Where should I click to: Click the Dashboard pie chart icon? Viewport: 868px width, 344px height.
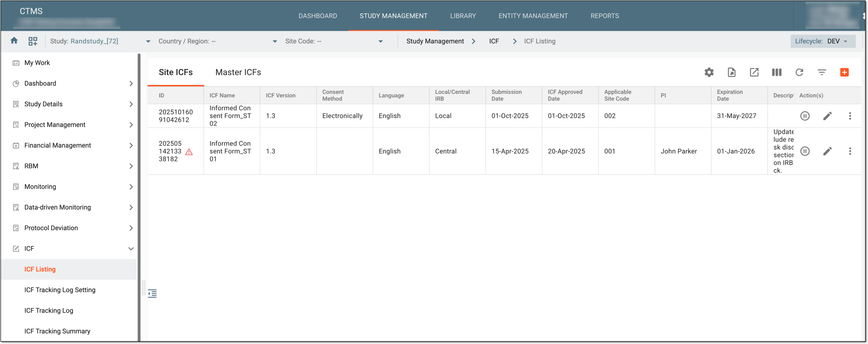pos(16,84)
